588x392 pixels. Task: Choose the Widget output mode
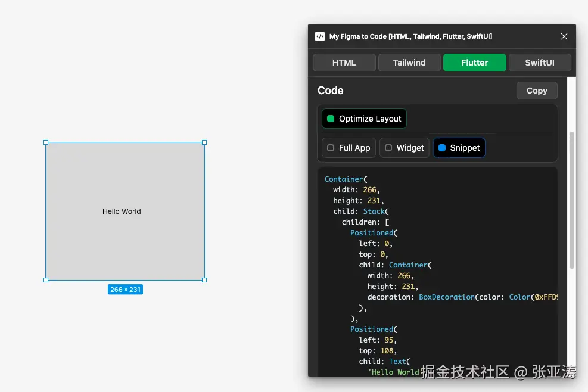[x=405, y=148]
